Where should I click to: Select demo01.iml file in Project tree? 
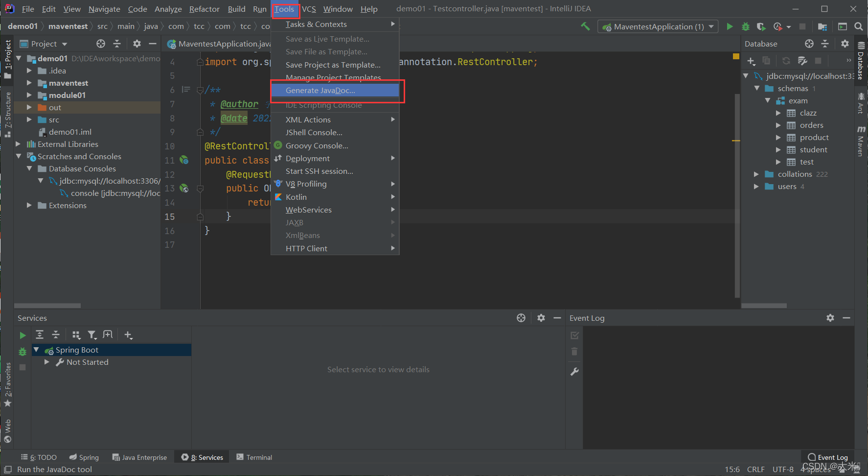pos(70,132)
